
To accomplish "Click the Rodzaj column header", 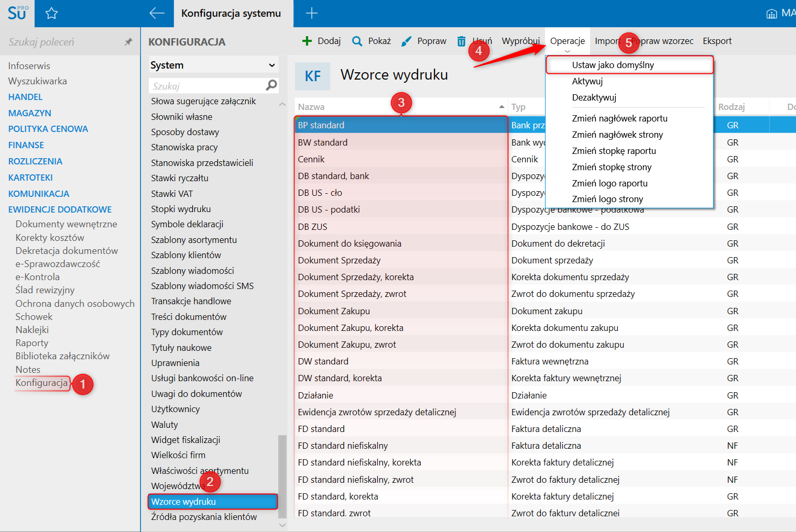I will pyautogui.click(x=732, y=107).
